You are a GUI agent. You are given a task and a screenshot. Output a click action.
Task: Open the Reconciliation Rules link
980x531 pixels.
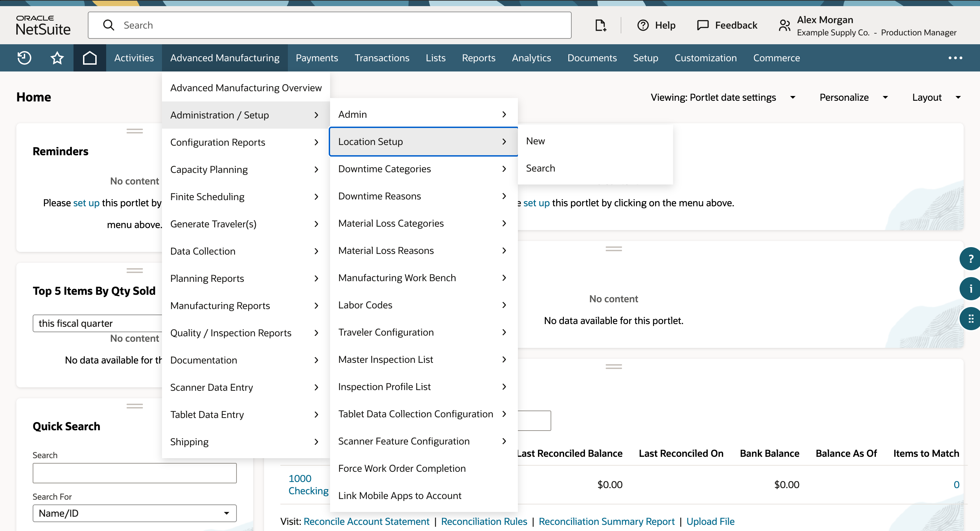click(x=484, y=521)
